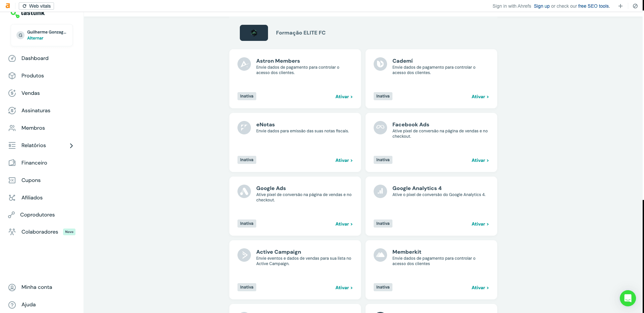
Task: Click the Novo badge next to Colaboradores
Action: [x=69, y=232]
